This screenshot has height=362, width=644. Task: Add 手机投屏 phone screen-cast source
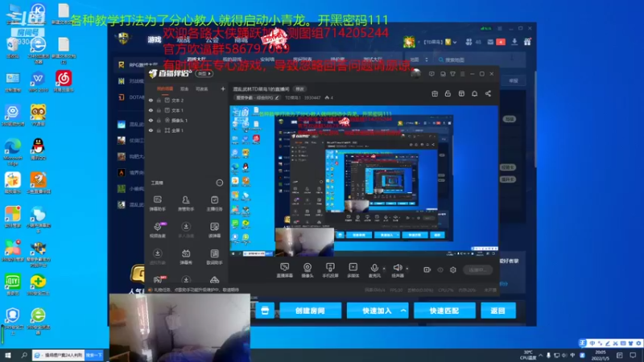coord(330,270)
